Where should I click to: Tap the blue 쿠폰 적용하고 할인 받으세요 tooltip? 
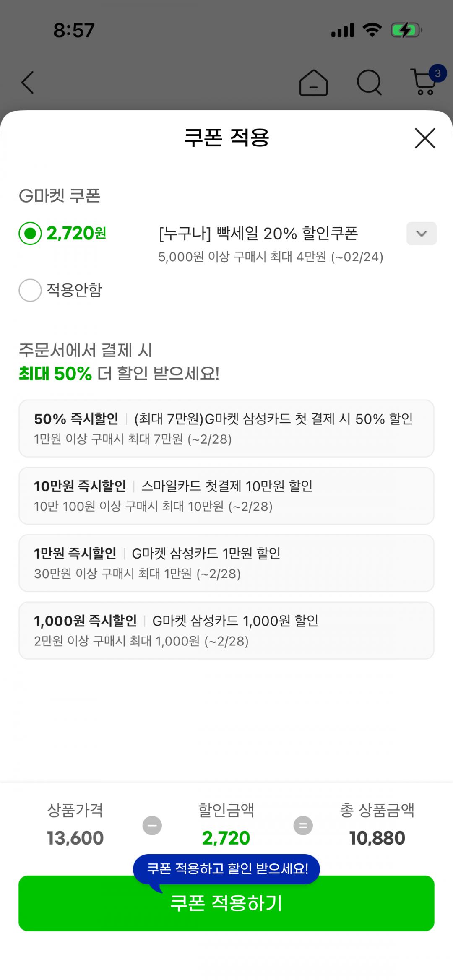pos(226,868)
